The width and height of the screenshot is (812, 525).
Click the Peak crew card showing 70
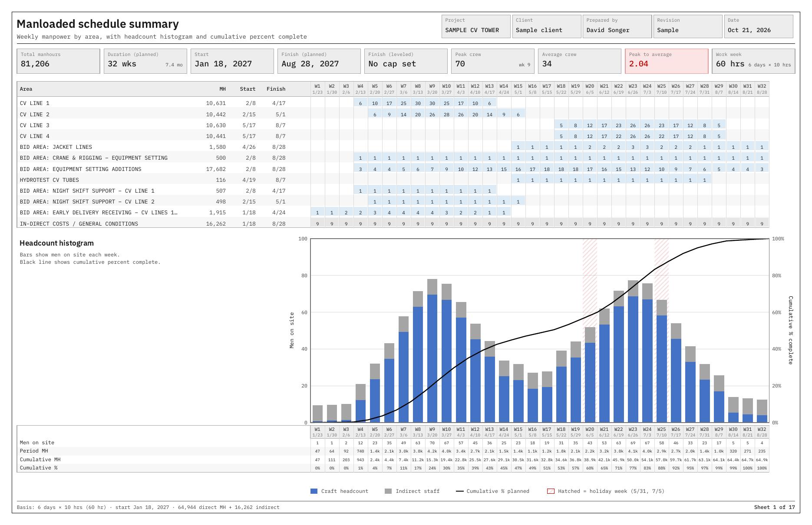click(493, 61)
